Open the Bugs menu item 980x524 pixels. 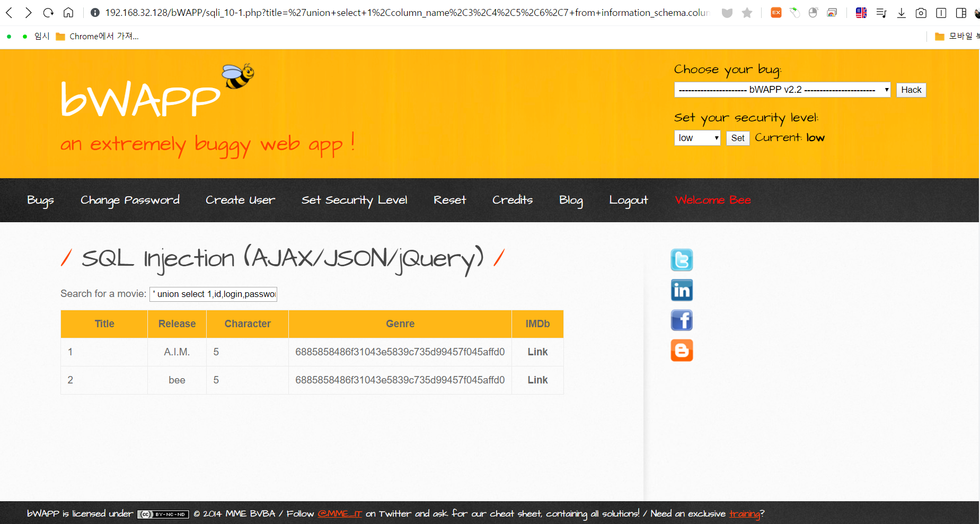40,200
